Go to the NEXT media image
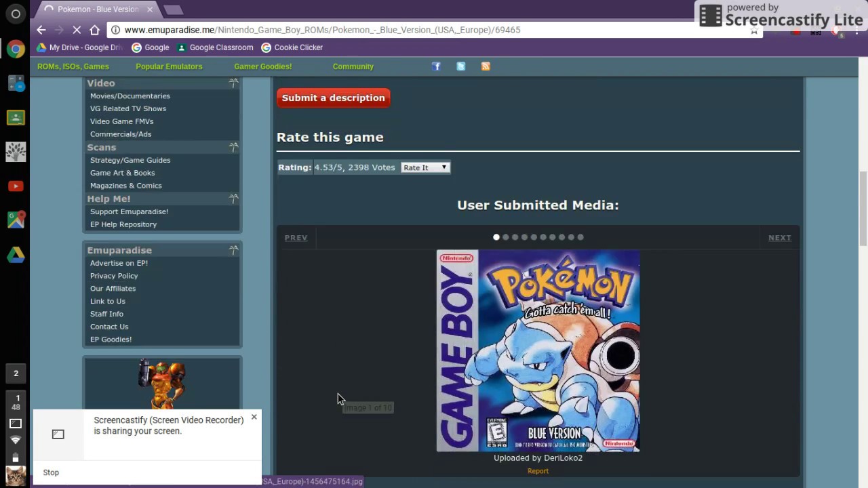Viewport: 868px width, 488px height. 780,238
